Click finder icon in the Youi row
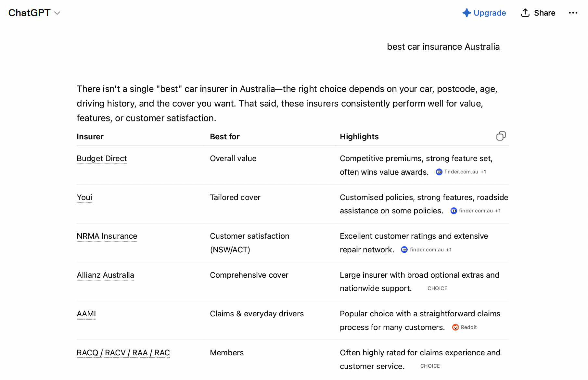This screenshot has height=380, width=588. pos(454,211)
